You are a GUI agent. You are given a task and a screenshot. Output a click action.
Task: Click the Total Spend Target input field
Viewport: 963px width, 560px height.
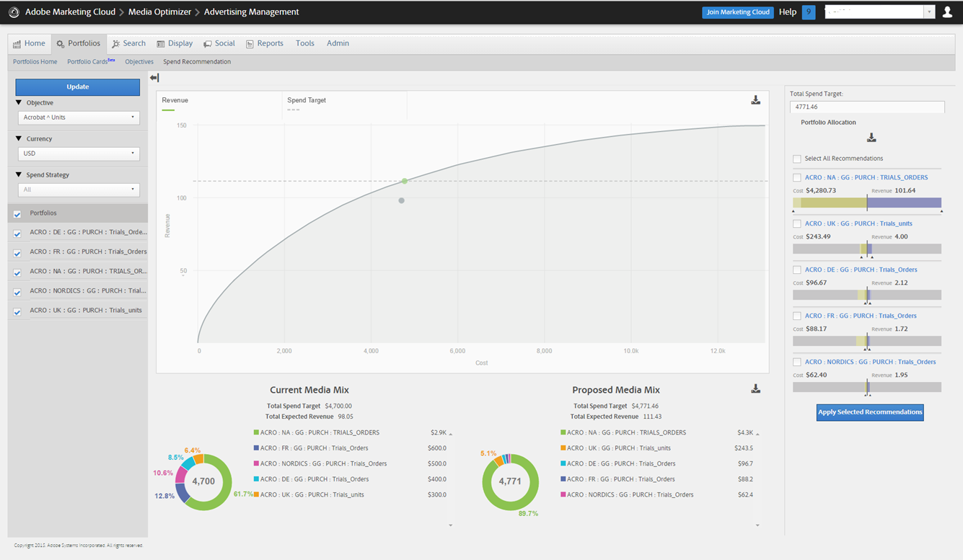[x=867, y=107]
